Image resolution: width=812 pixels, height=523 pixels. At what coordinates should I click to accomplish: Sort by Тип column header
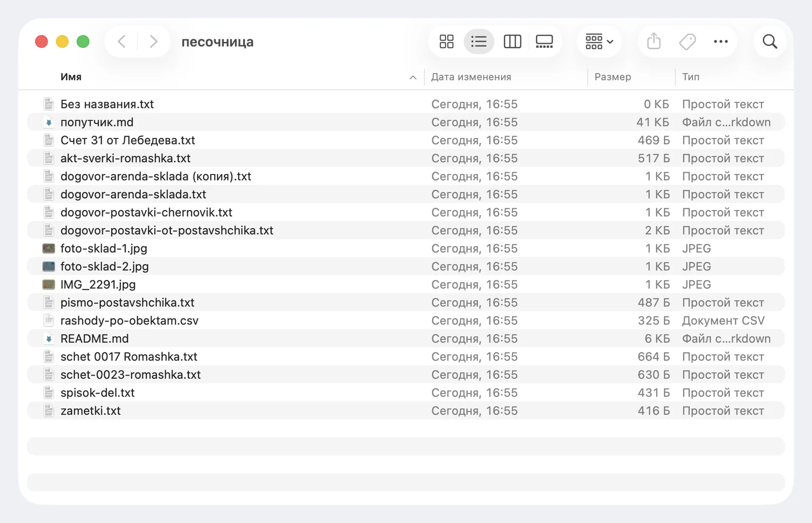click(x=690, y=77)
